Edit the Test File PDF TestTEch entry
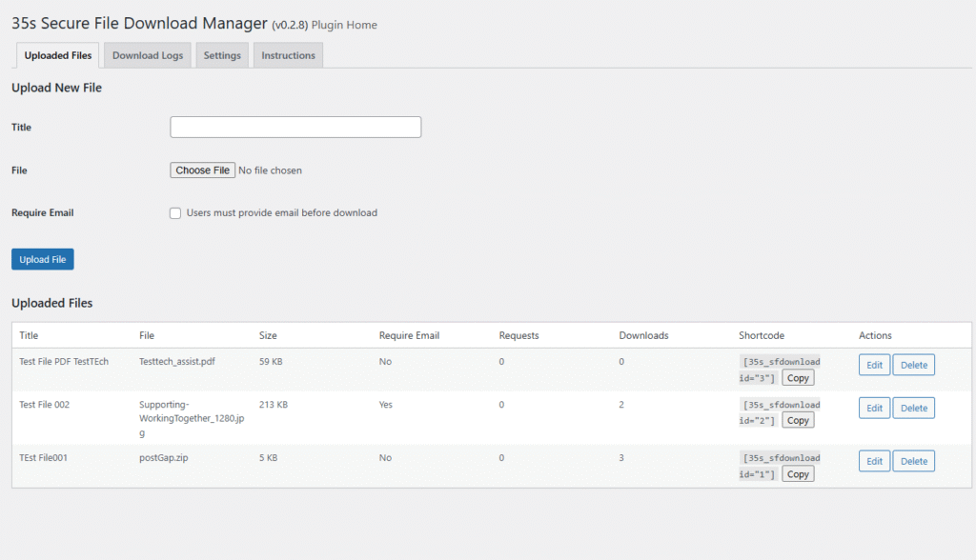976x560 pixels. 874,365
